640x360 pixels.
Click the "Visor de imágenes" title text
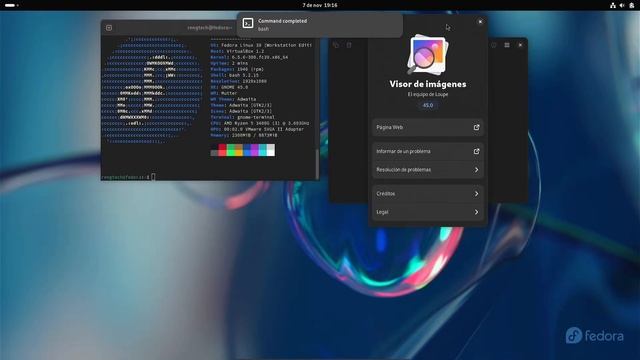coord(428,84)
